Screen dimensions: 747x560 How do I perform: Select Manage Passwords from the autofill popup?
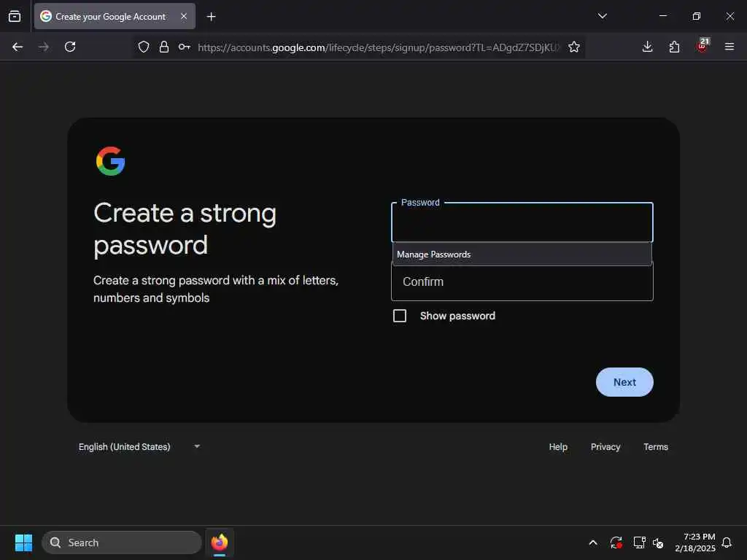coord(522,254)
